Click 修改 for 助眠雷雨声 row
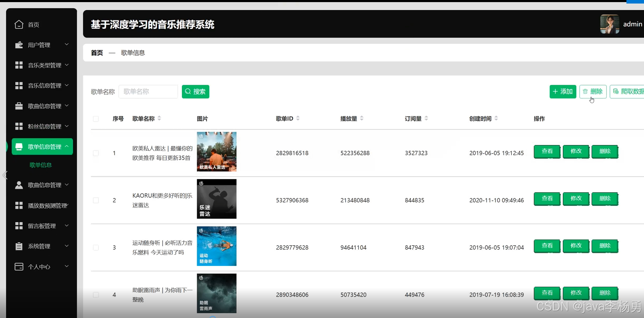Screen dimensions: 644x318 [x=576, y=293]
